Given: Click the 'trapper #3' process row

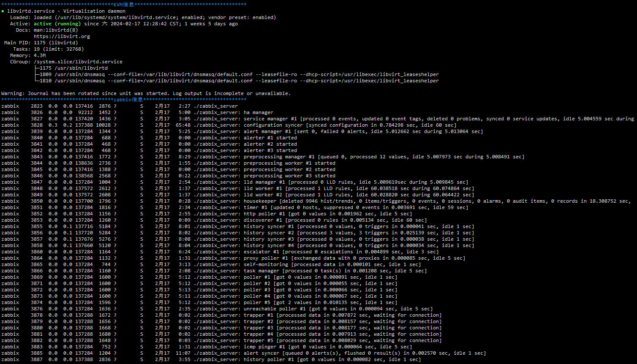Looking at the screenshot, I should 221,328.
